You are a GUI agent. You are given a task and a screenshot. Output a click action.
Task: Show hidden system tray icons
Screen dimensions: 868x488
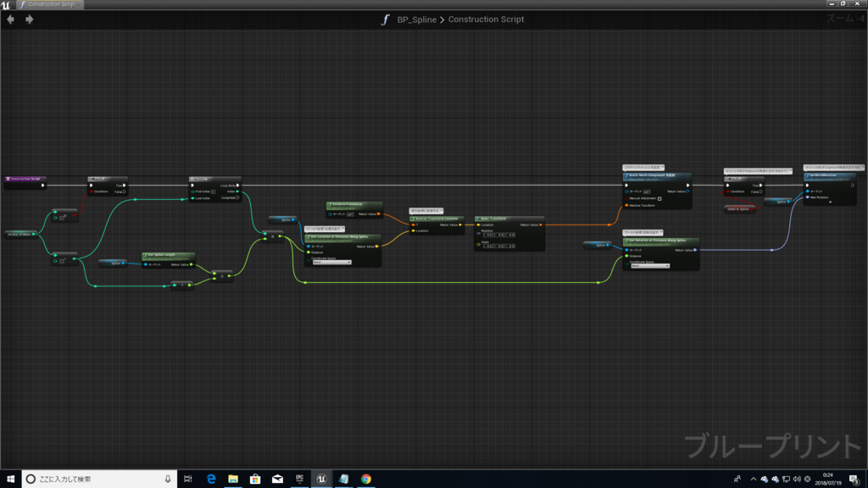[x=754, y=480]
